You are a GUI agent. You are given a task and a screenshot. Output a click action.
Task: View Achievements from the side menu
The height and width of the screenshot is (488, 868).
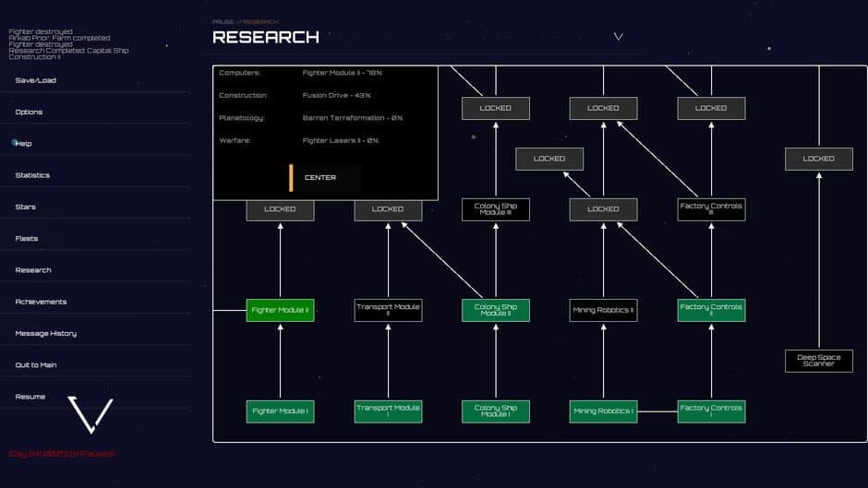coord(41,302)
